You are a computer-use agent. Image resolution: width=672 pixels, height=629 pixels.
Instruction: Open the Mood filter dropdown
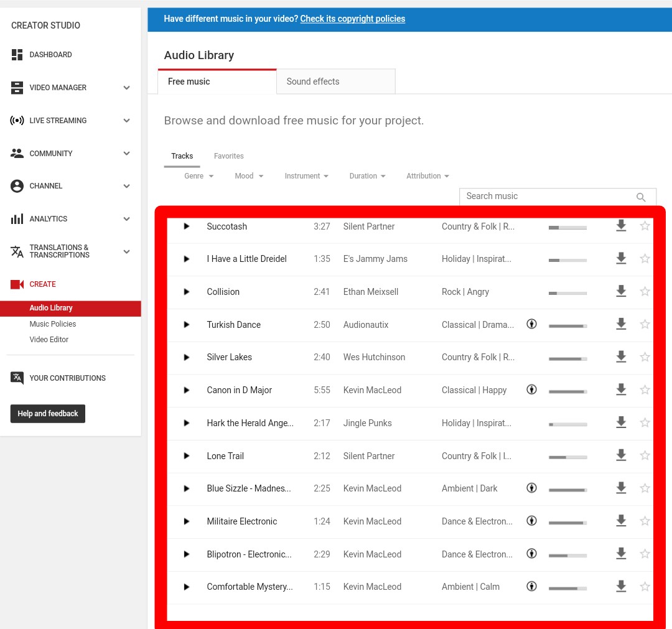(249, 176)
